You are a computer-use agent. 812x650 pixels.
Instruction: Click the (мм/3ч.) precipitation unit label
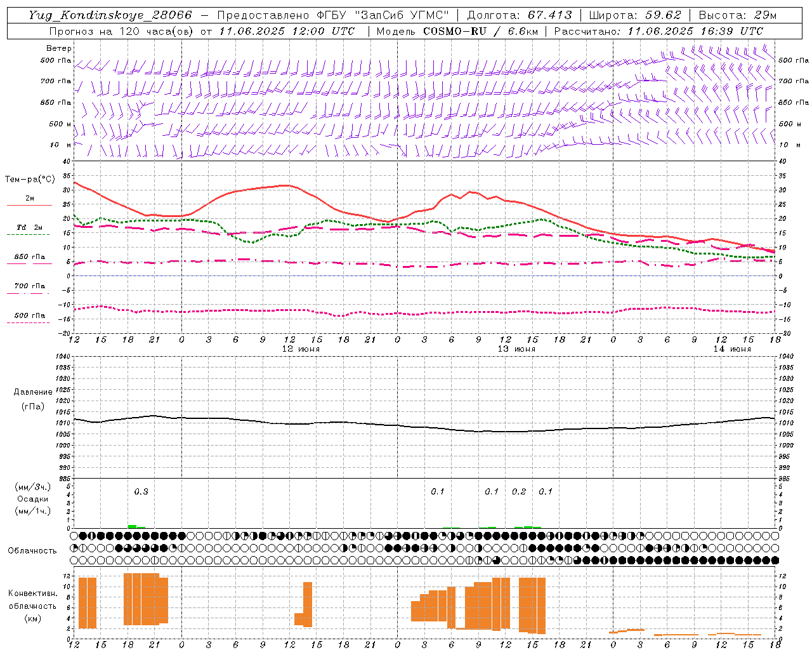point(33,487)
